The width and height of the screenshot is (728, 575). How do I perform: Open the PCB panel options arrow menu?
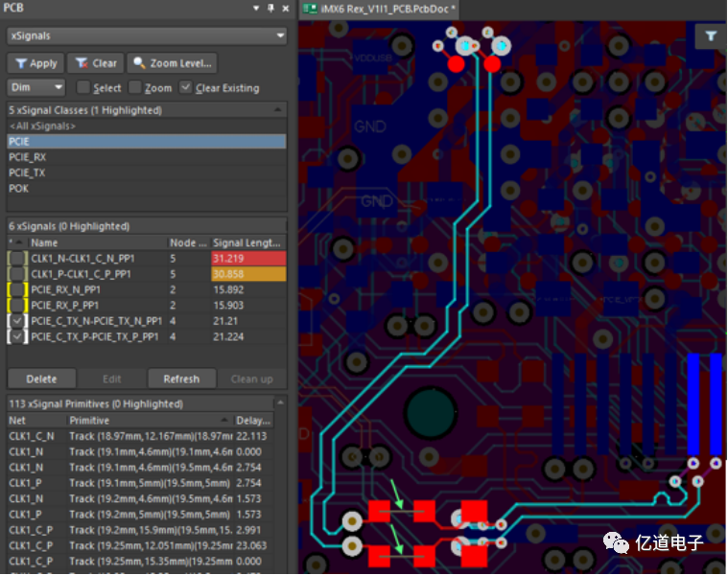click(255, 8)
